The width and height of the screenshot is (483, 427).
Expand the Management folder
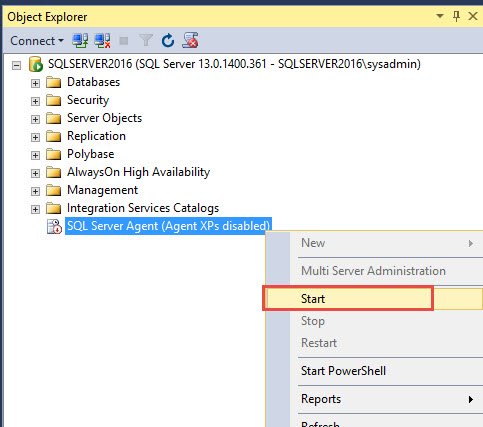click(35, 191)
